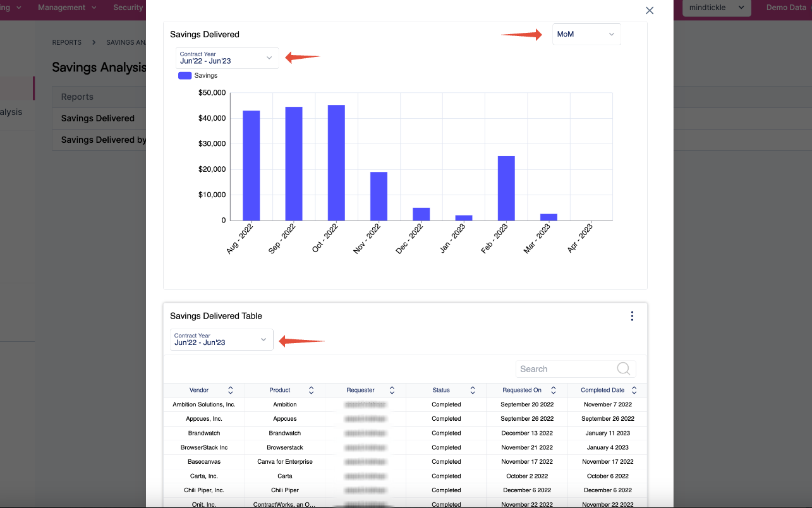812x508 pixels.
Task: Click the vendor cell 'Brandwatch'
Action: tap(204, 433)
